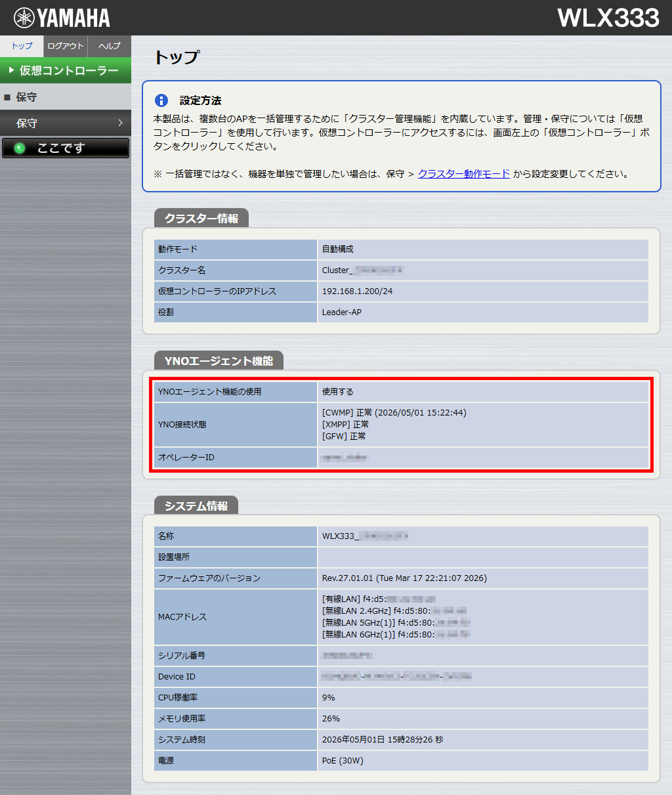Click the メモリ使用率 26% value
This screenshot has height=795, width=672.
pyautogui.click(x=331, y=719)
